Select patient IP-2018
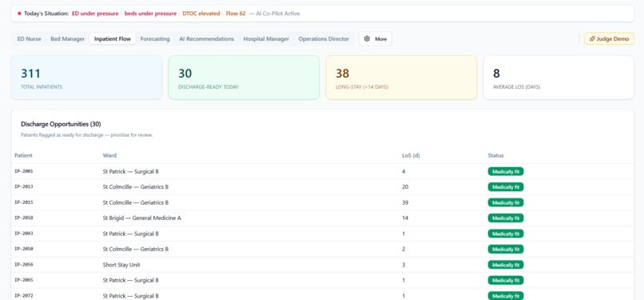The image size is (644, 300). [24, 218]
